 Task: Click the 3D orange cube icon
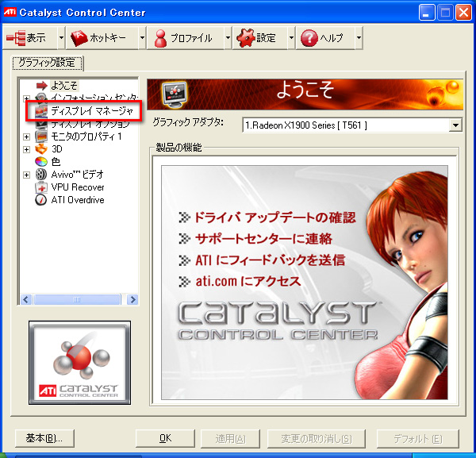[41, 149]
